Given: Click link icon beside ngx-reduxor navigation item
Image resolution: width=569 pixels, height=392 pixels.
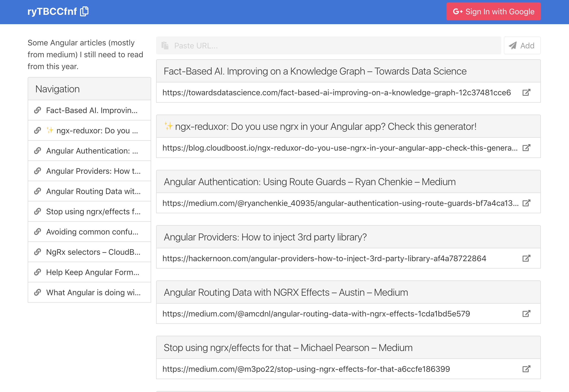Looking at the screenshot, I should click(x=38, y=130).
